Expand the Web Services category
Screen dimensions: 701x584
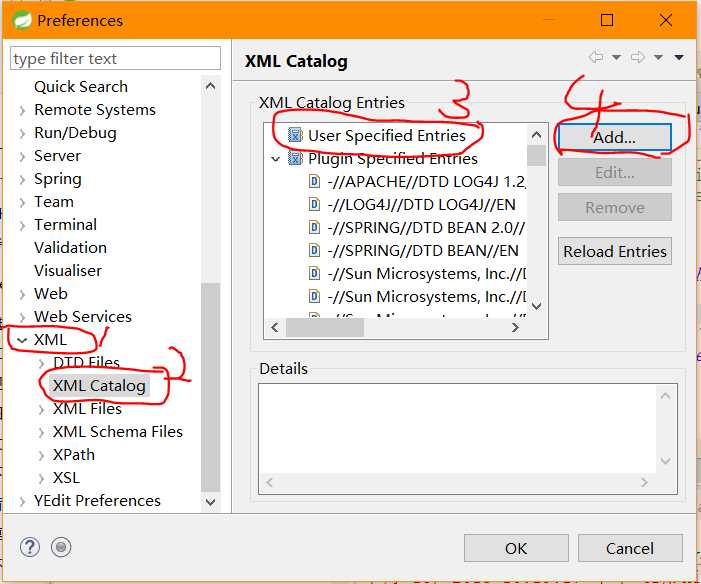pyautogui.click(x=22, y=317)
